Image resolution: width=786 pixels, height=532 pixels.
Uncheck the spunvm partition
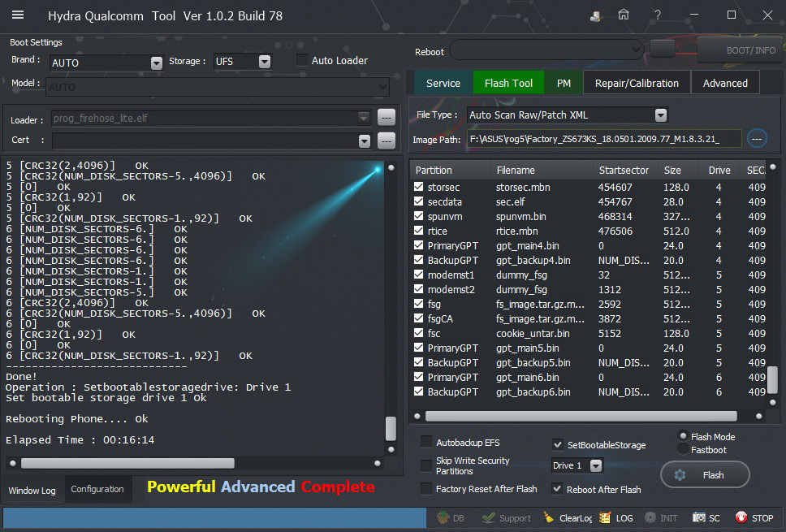(418, 216)
